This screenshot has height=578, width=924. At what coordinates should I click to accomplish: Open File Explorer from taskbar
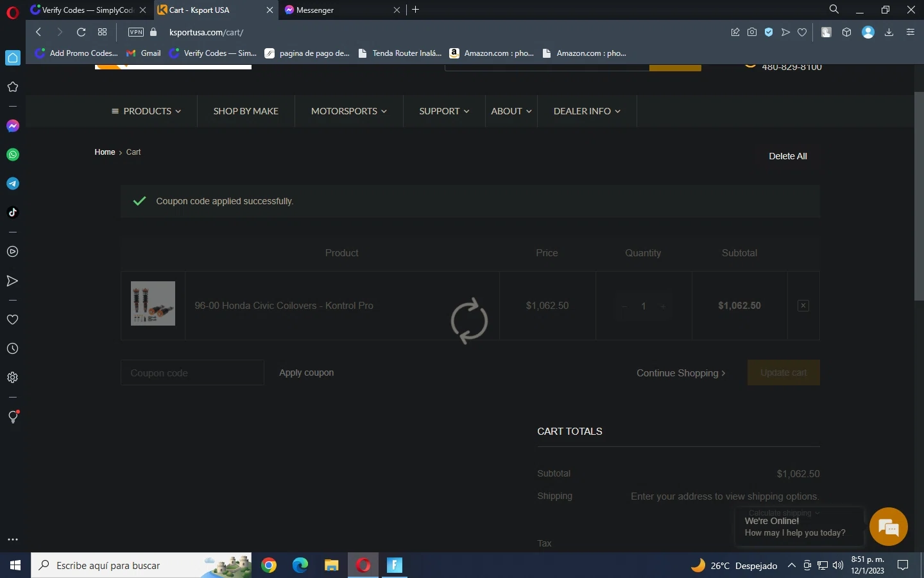coord(331,565)
